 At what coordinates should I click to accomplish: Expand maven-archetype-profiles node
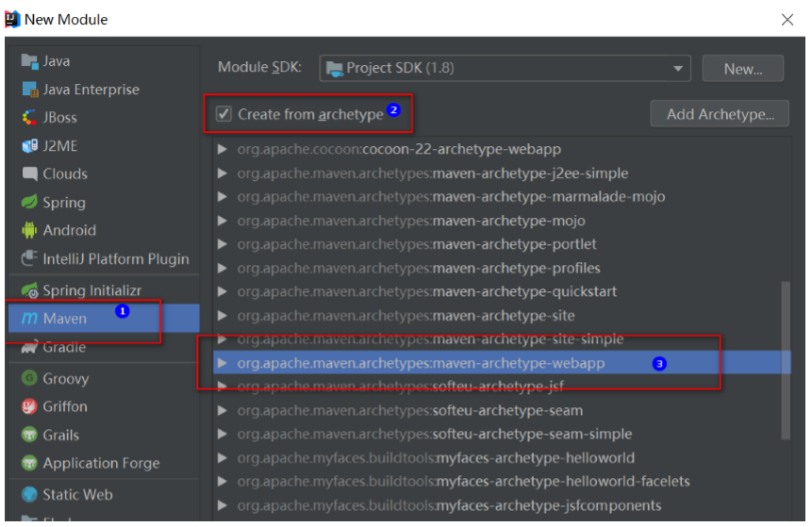223,268
